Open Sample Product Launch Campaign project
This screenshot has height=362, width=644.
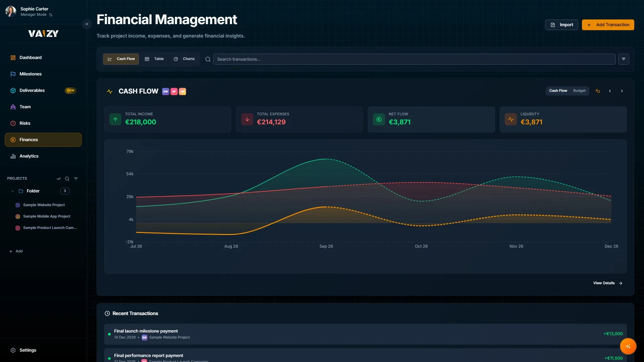point(50,228)
